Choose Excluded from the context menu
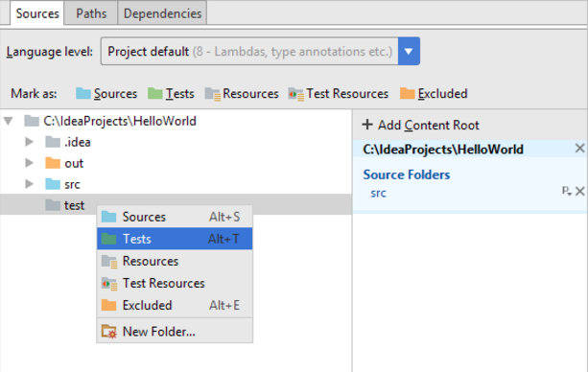This screenshot has height=372, width=588. (175, 305)
